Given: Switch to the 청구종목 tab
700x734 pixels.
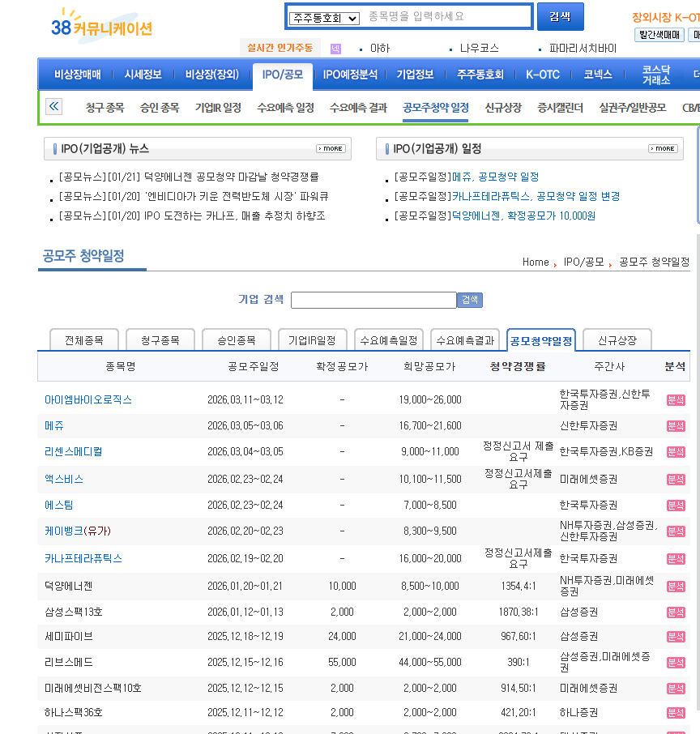Looking at the screenshot, I should tap(160, 340).
